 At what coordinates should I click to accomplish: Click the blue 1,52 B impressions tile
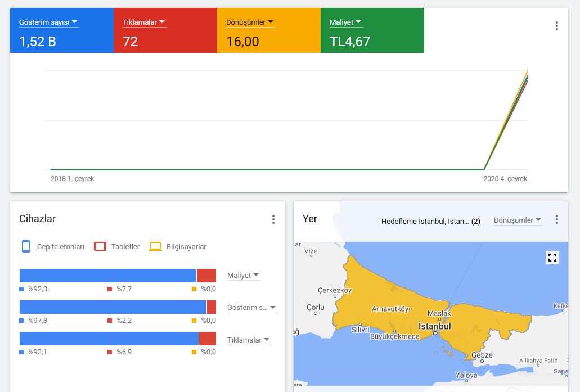[62, 30]
